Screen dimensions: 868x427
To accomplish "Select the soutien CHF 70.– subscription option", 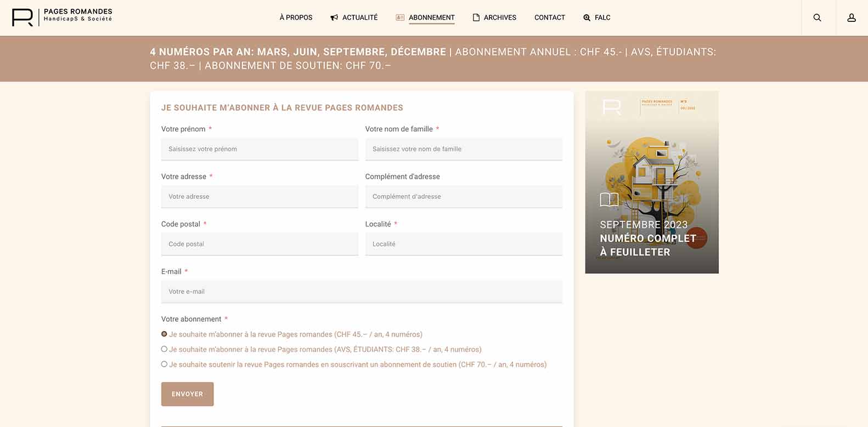I will click(x=164, y=364).
